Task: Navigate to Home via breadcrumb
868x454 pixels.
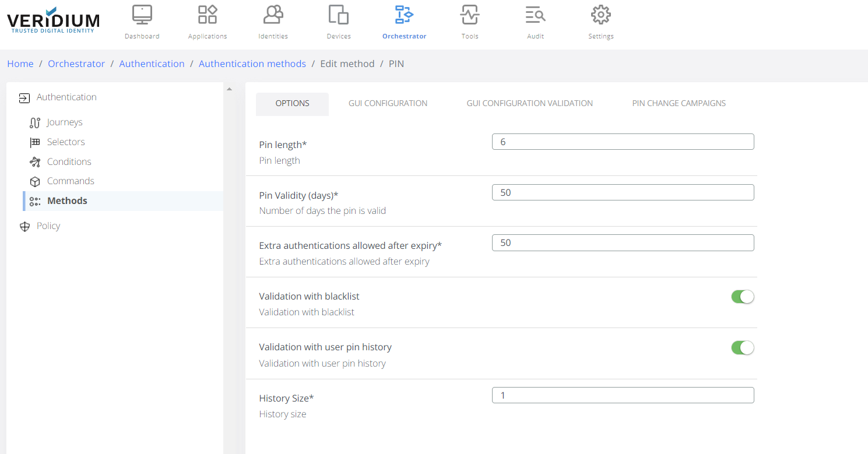Action: [20, 64]
